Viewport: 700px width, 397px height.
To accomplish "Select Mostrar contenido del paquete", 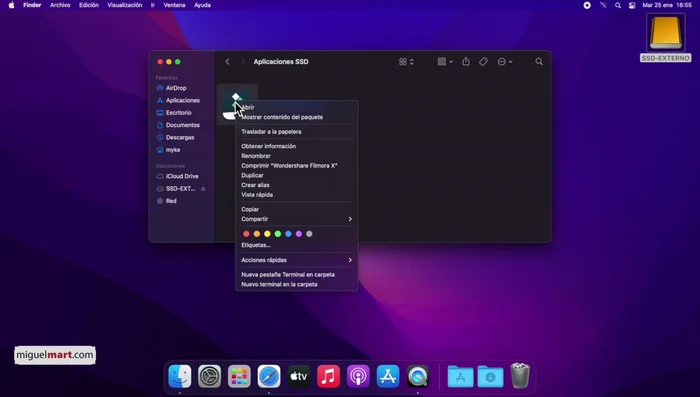I will click(296, 117).
